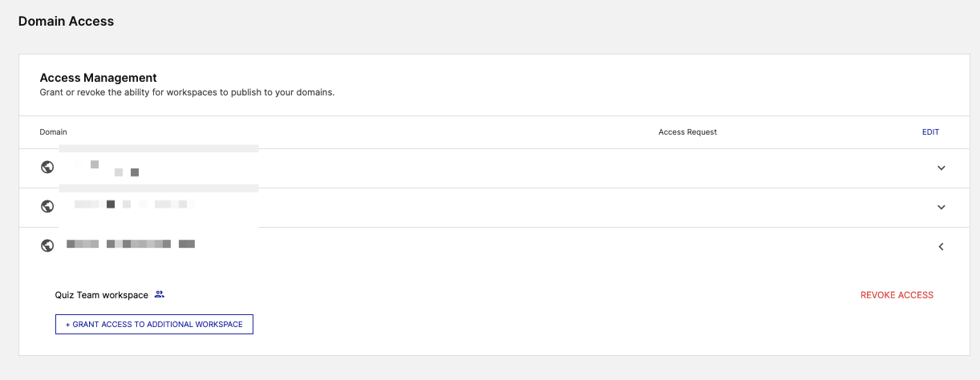Click Grant Access to Additional Workspace button
Viewport: 980px width, 380px height.
(154, 325)
